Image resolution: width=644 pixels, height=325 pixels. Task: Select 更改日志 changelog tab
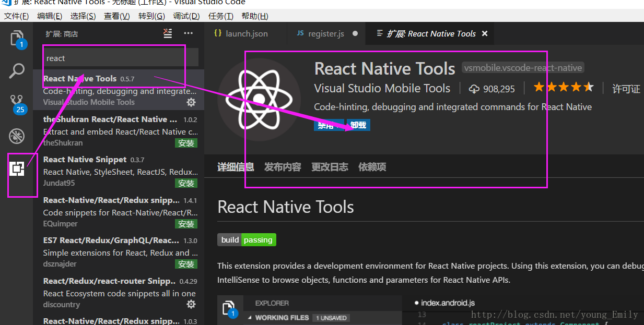330,167
